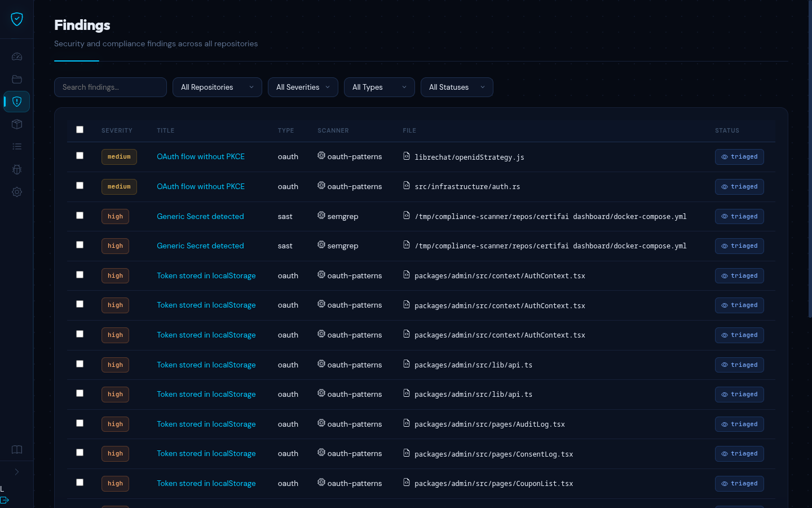Image resolution: width=812 pixels, height=508 pixels.
Task: Check the box for librechat/openidStrategy.js finding
Action: 80,156
